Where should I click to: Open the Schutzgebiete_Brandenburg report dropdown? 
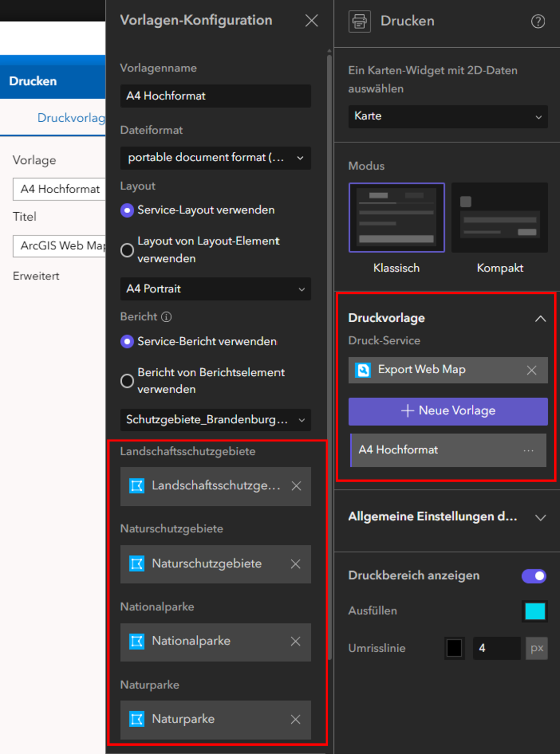[x=215, y=420]
